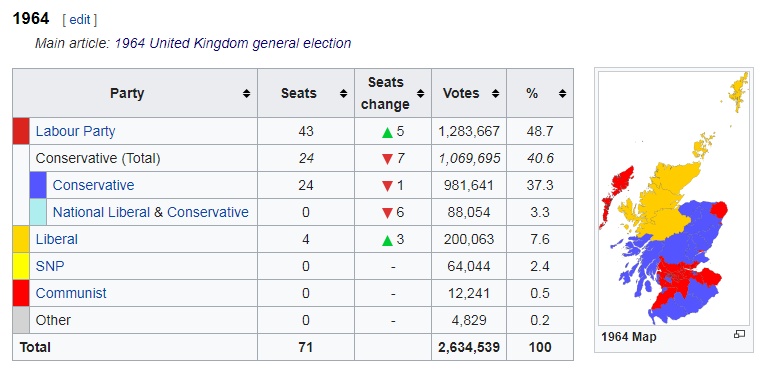764x383 pixels.
Task: Open the 1964 Scotland election map thumbnail
Action: coord(673,199)
